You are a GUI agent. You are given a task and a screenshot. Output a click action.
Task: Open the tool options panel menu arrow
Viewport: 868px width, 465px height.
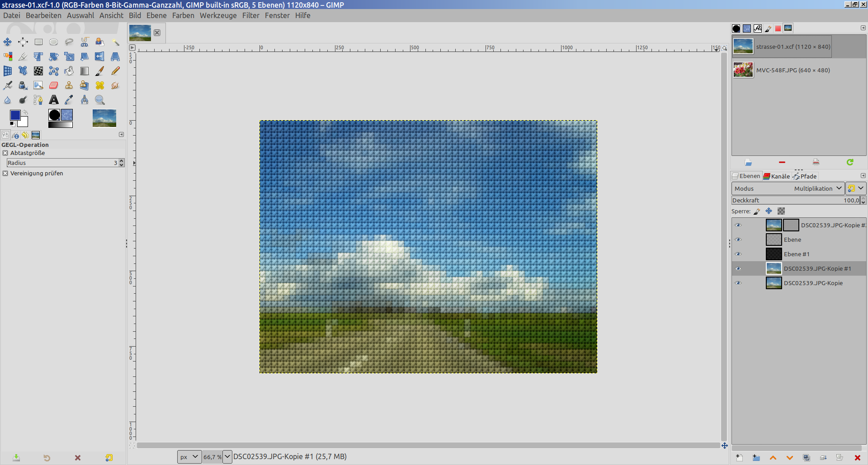click(121, 135)
